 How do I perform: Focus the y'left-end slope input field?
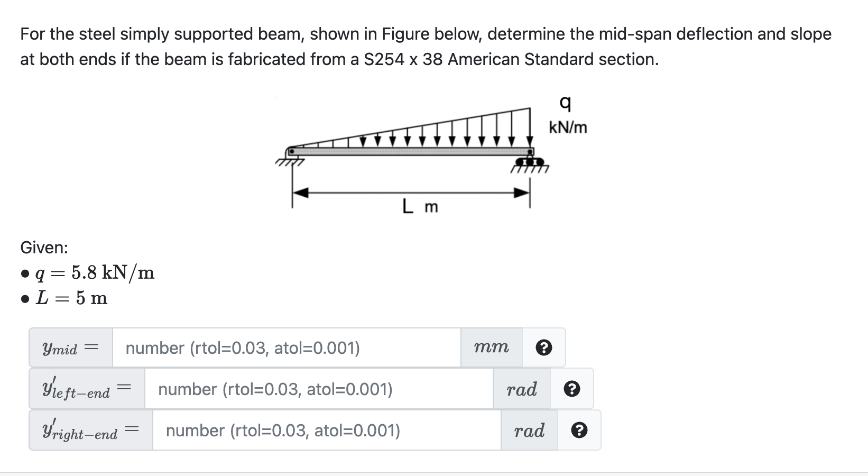point(319,389)
